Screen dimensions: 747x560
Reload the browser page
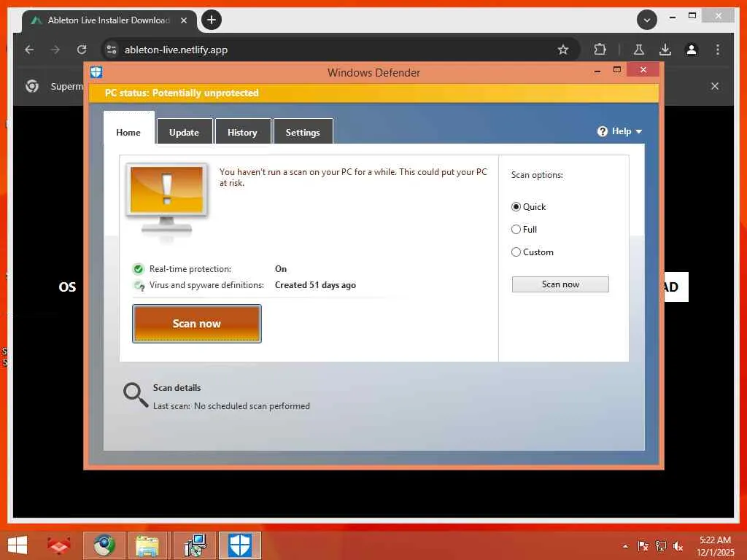pyautogui.click(x=82, y=50)
